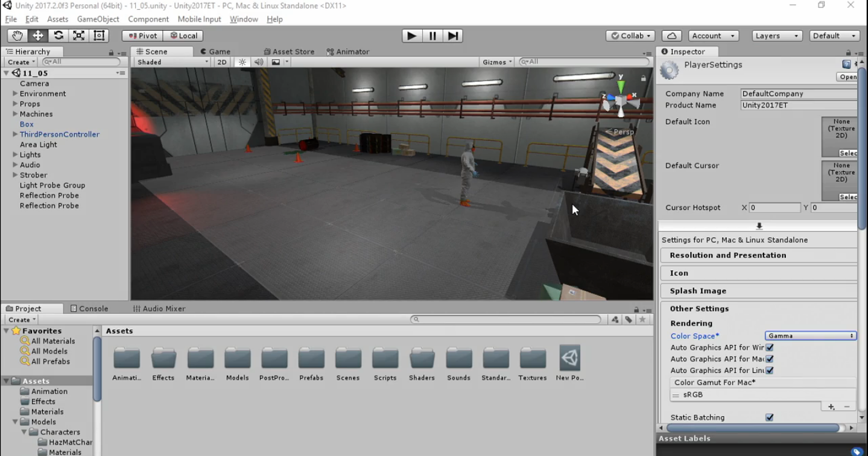Click the Company Name input field
This screenshot has height=456, width=868.
pyautogui.click(x=799, y=93)
